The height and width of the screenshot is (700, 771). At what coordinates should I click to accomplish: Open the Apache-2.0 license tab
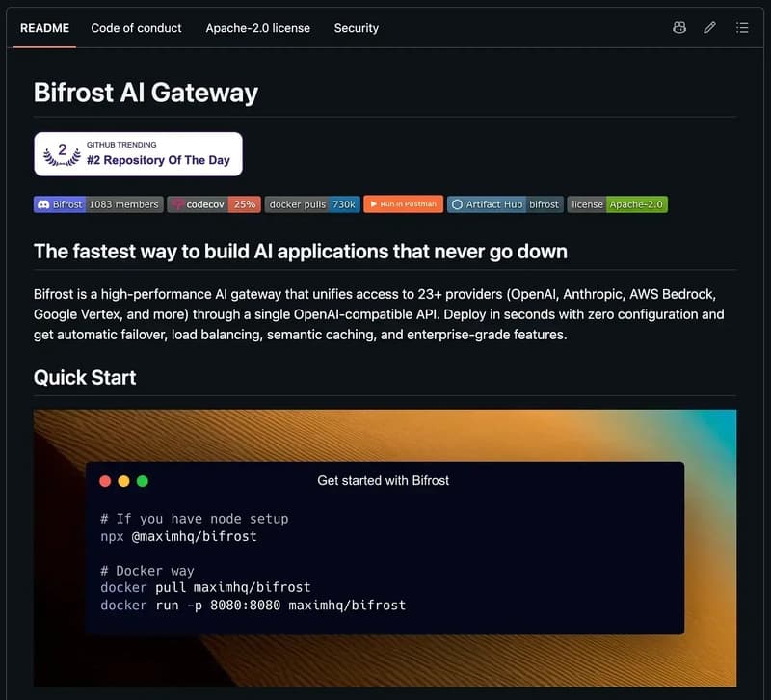257,28
